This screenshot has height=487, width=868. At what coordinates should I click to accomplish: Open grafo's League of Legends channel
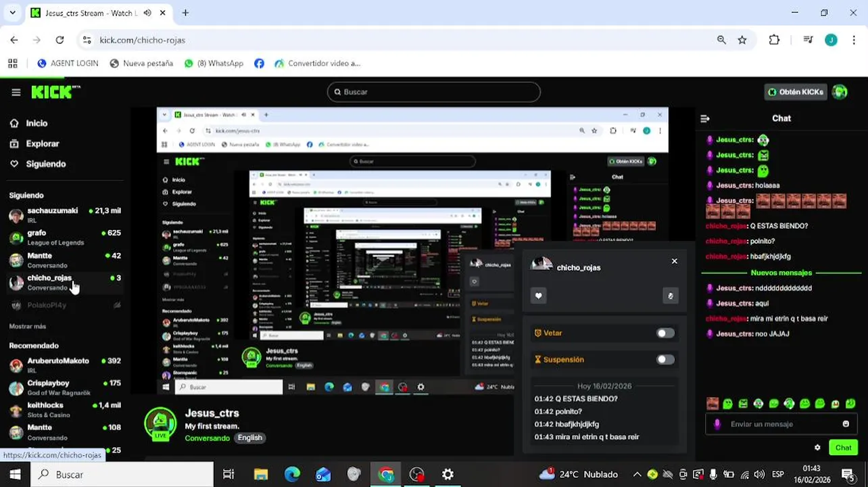click(65, 237)
